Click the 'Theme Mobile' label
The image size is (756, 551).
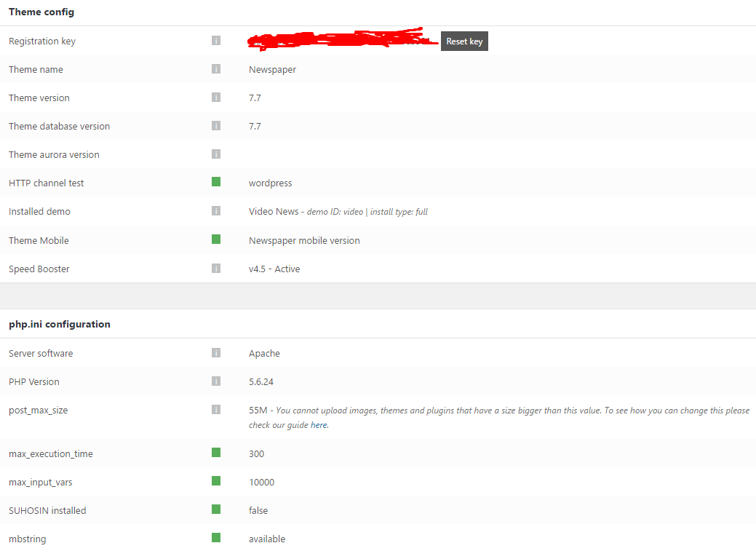coord(39,240)
